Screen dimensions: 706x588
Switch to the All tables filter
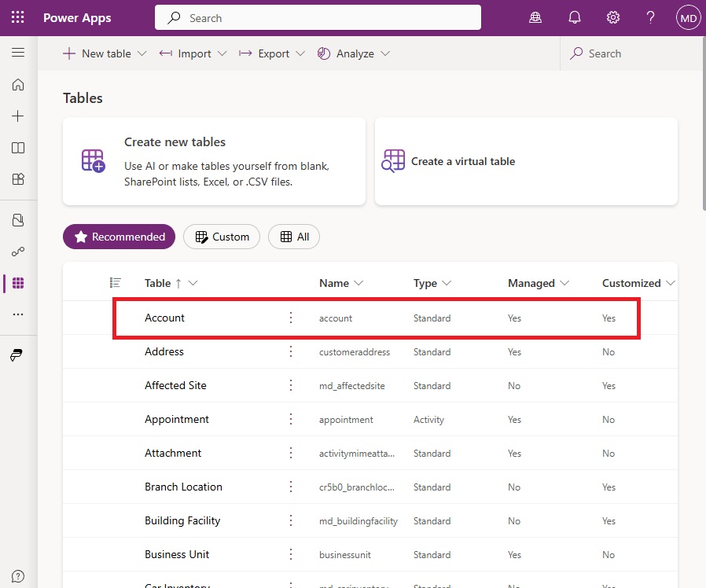(294, 237)
